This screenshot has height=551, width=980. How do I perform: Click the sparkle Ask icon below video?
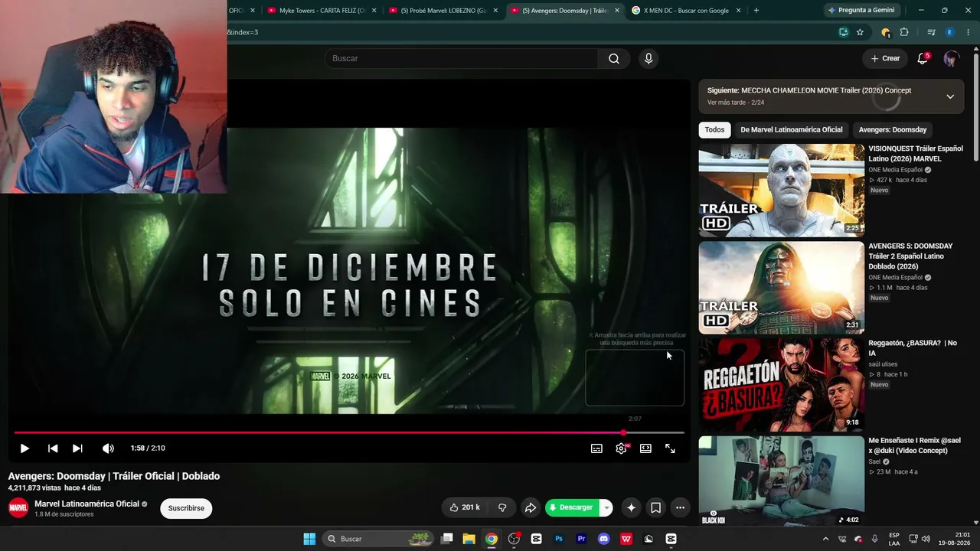pyautogui.click(x=631, y=507)
